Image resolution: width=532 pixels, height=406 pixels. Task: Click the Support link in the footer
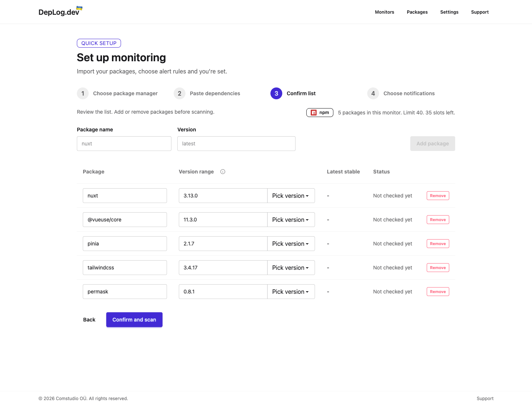click(485, 399)
